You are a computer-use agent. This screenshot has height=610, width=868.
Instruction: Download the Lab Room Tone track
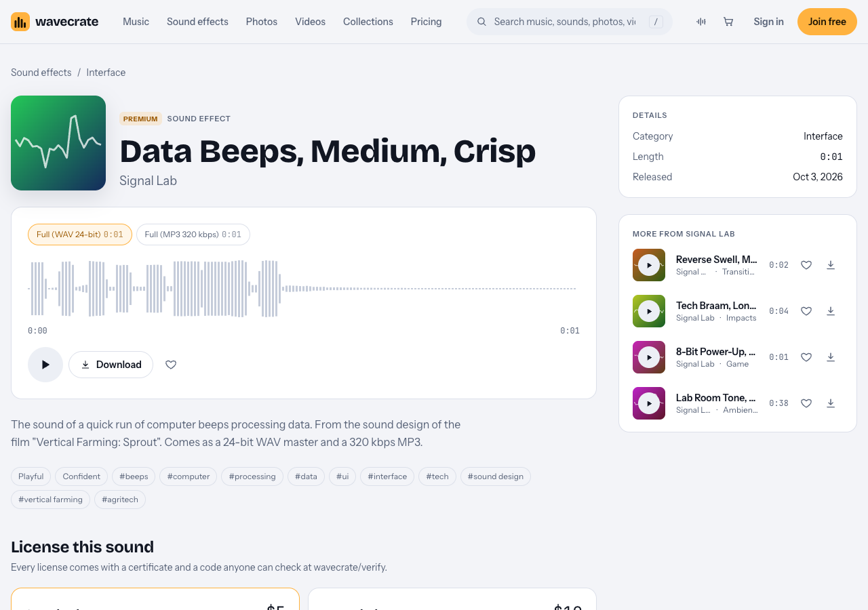click(x=831, y=403)
